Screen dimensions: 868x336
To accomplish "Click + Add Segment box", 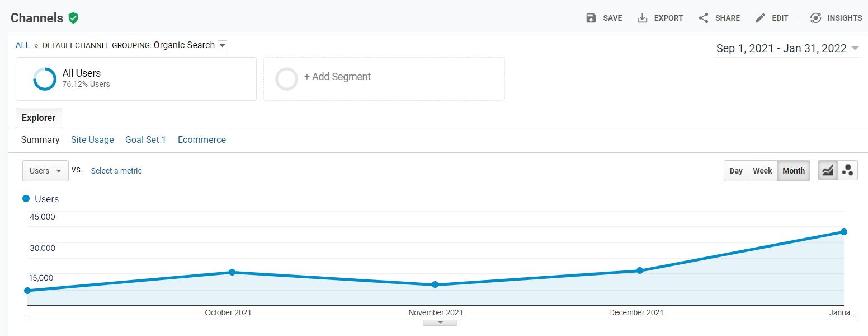I will [x=384, y=79].
